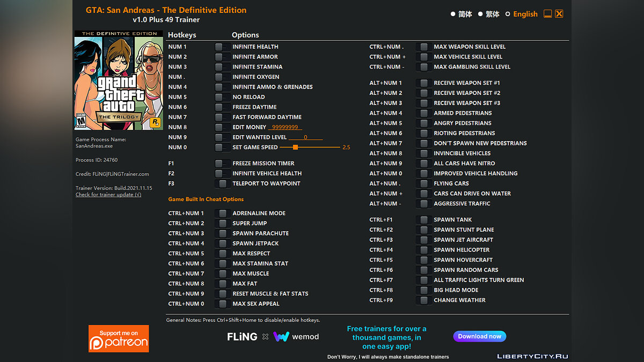Enable Max Muscle
The height and width of the screenshot is (362, 644).
[x=222, y=274]
